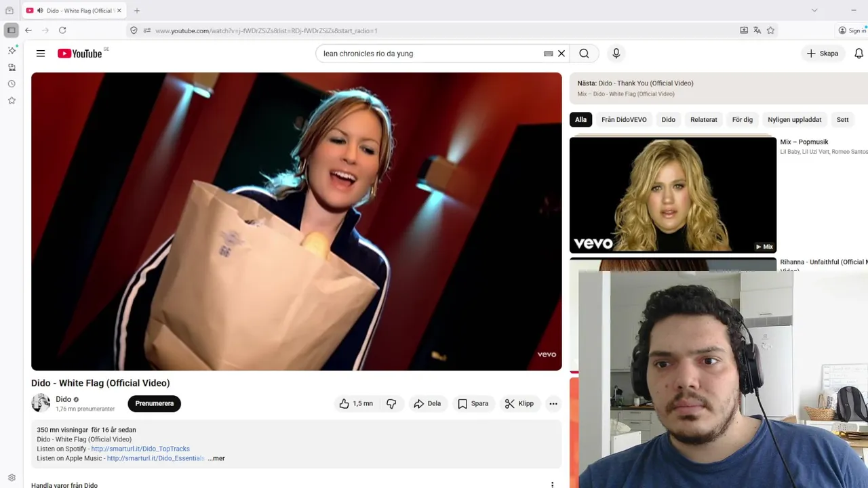Expand the description with ...mer
The height and width of the screenshot is (488, 868).
pos(216,458)
